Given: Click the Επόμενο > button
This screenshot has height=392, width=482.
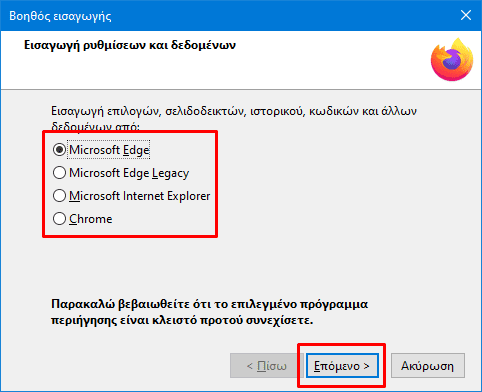Looking at the screenshot, I should tap(342, 366).
